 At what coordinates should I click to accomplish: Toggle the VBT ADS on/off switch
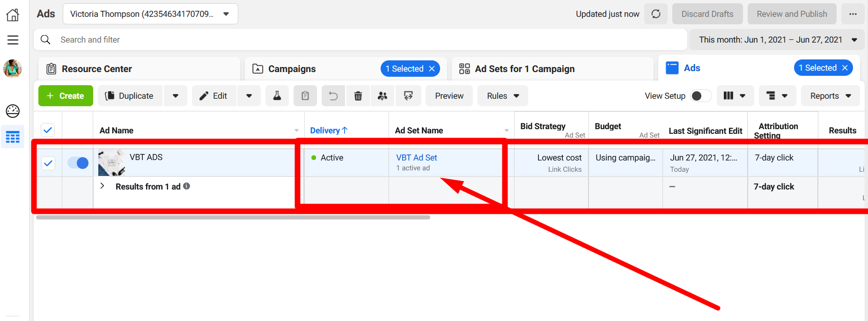[x=78, y=163]
